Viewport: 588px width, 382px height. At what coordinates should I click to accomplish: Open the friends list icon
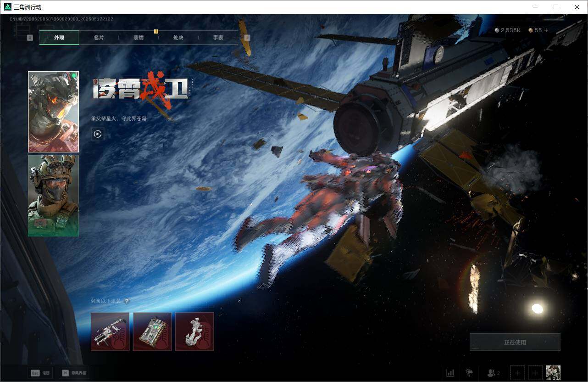493,373
